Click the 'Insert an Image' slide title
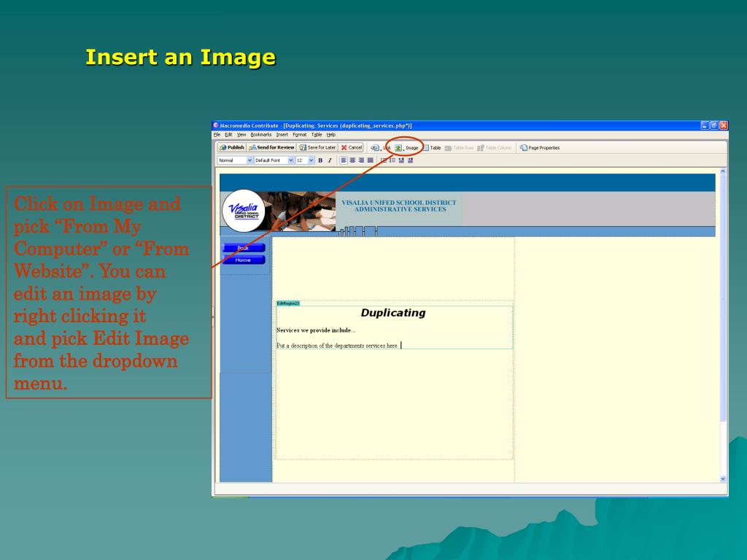747x560 pixels. pyautogui.click(x=181, y=58)
